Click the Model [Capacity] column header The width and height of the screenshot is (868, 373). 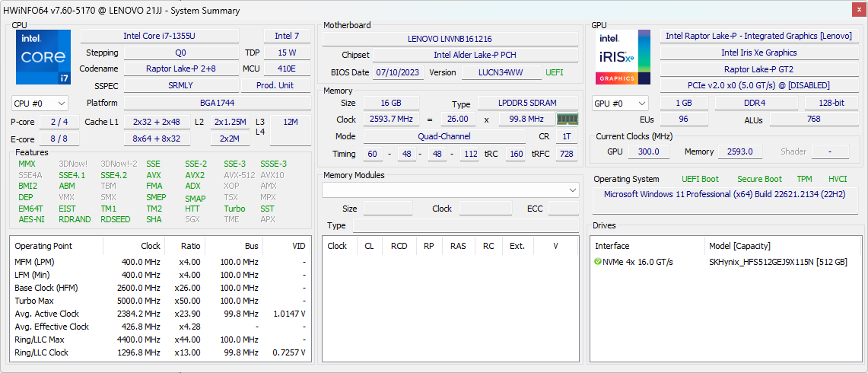(x=739, y=246)
